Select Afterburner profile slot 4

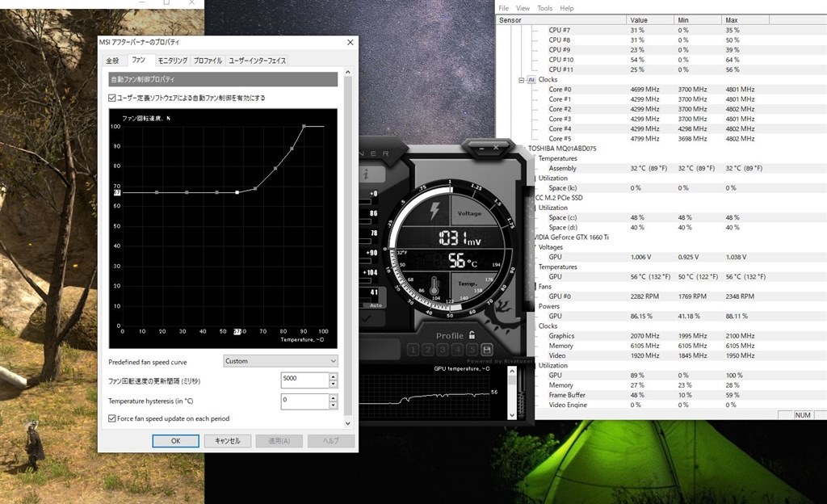tap(457, 350)
